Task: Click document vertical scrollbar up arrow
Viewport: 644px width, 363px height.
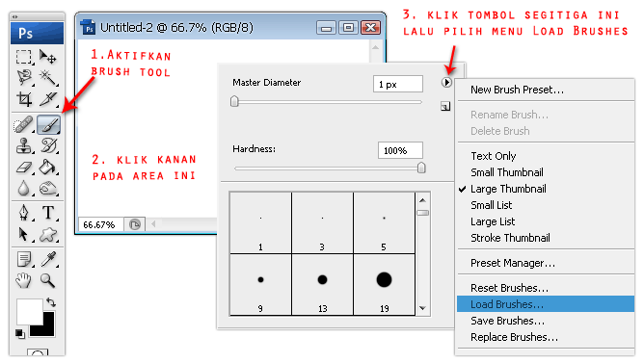Action: [375, 47]
